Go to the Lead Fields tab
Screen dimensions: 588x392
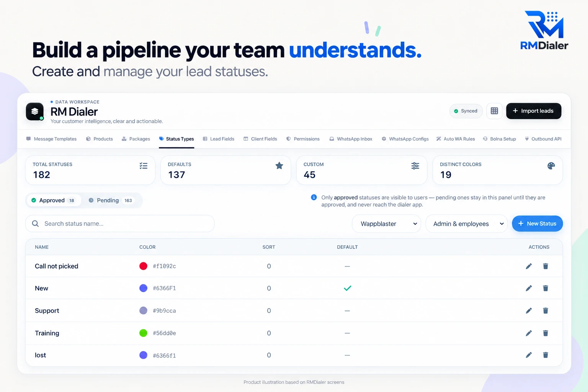coord(219,139)
